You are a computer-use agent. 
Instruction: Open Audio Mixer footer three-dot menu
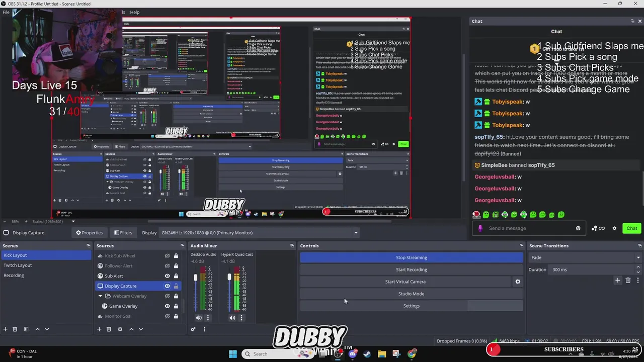coord(204,329)
